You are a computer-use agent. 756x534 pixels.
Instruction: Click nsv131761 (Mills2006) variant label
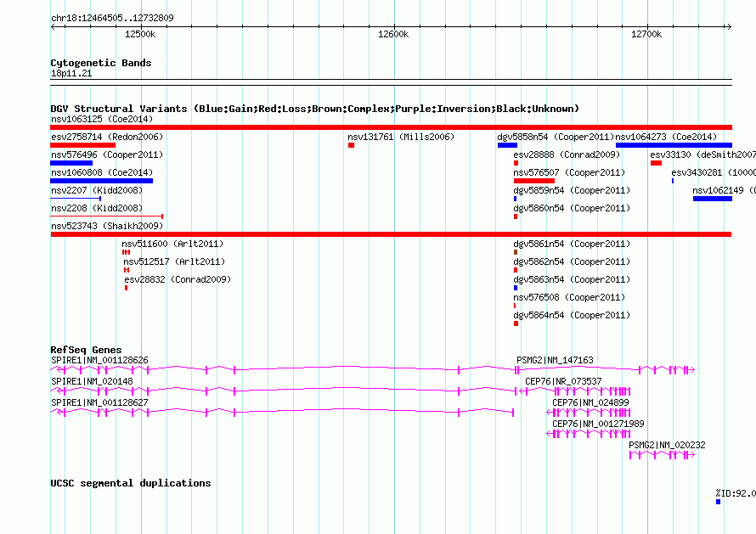401,137
